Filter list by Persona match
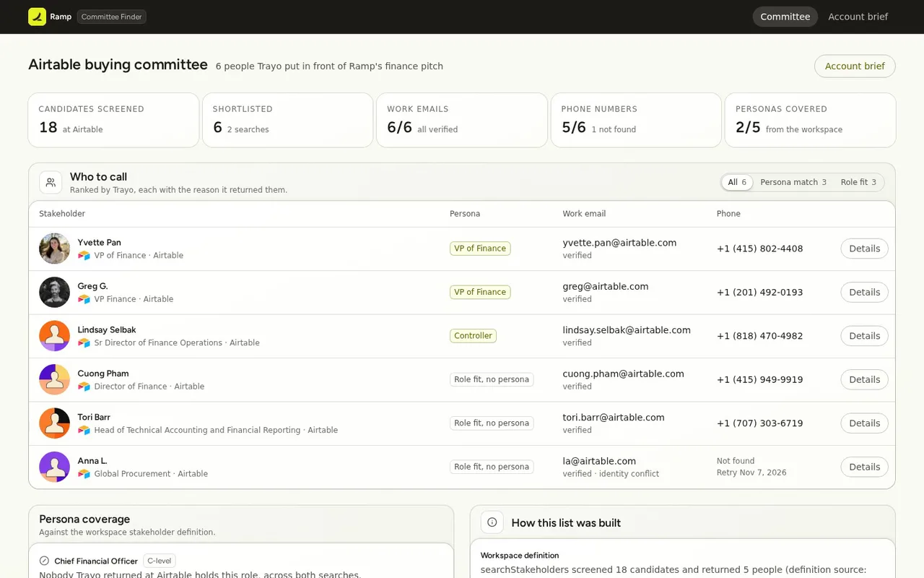This screenshot has width=924, height=578. tap(793, 182)
